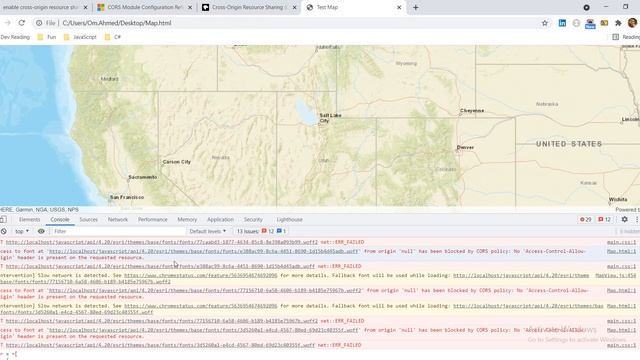Click the 29 errors counter in DevTools
This screenshot has height=360, width=640.
coord(586,220)
